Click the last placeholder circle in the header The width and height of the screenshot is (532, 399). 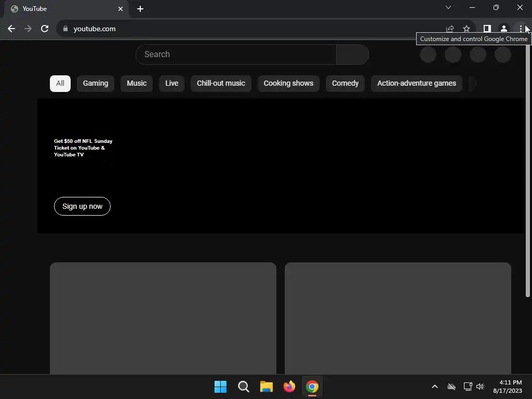point(503,54)
